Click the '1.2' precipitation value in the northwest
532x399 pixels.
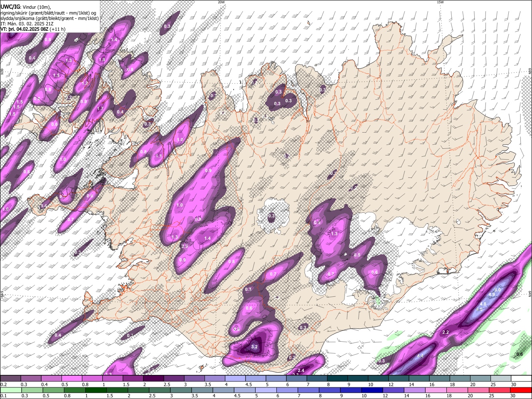pos(85,83)
